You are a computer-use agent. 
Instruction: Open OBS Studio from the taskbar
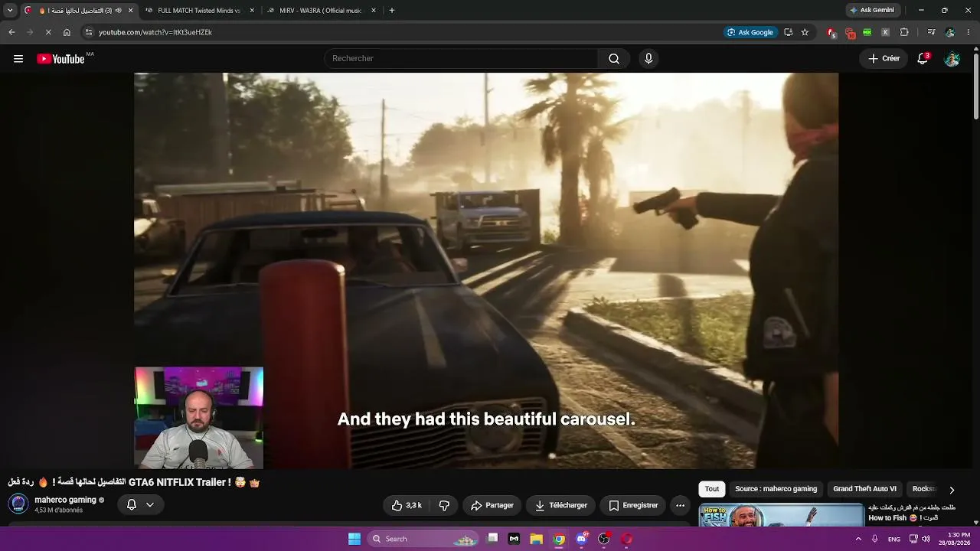tap(604, 539)
